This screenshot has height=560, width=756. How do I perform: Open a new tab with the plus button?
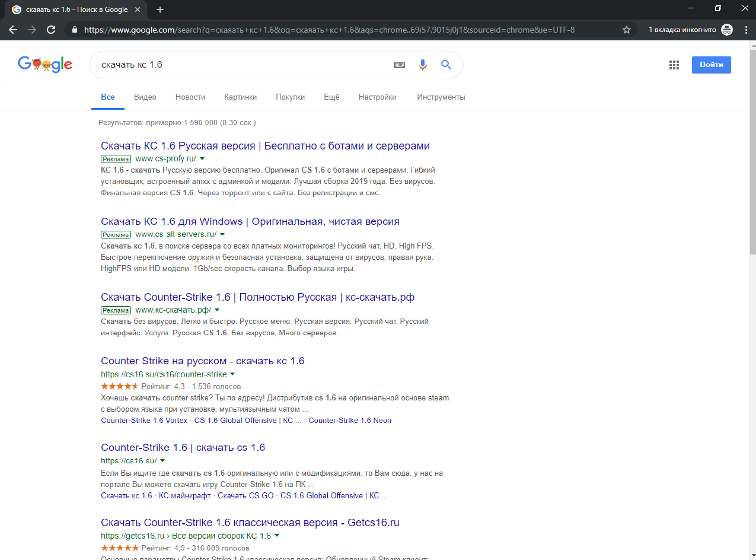(160, 9)
